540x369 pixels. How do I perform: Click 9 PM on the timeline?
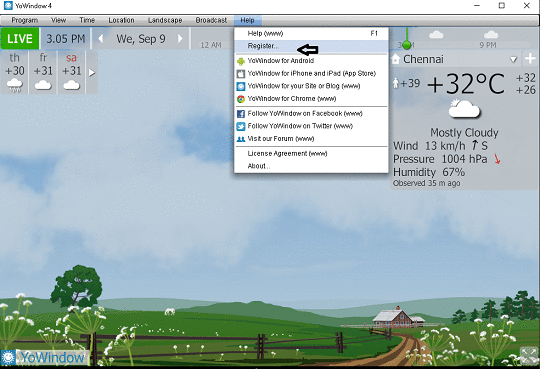click(488, 45)
